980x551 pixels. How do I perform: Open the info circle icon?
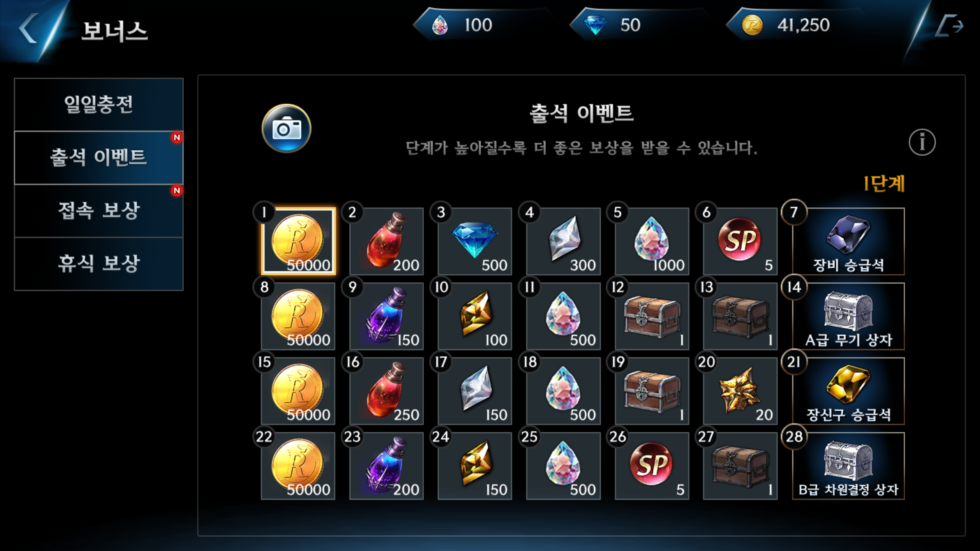922,142
